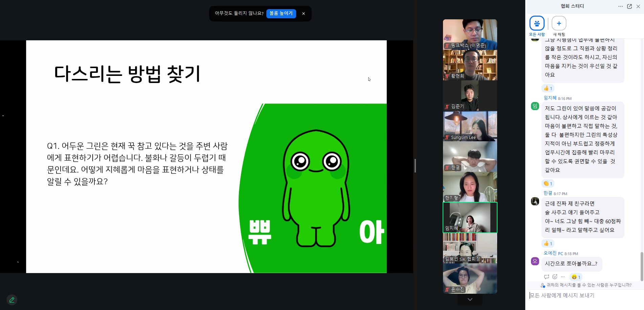The image size is (644, 310).
Task: Open more actions for 오예진's message
Action: [563, 277]
